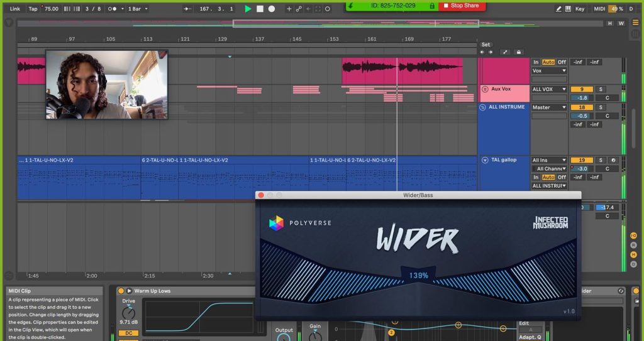This screenshot has width=644, height=341.
Task: Toggle the TAL gallop track activator 19
Action: (x=582, y=160)
